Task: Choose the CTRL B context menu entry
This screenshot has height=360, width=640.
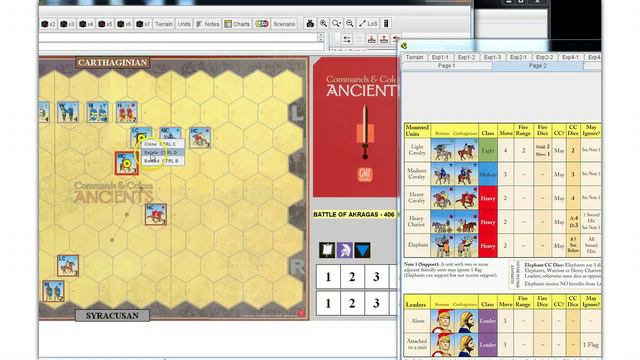Action: pos(163,161)
